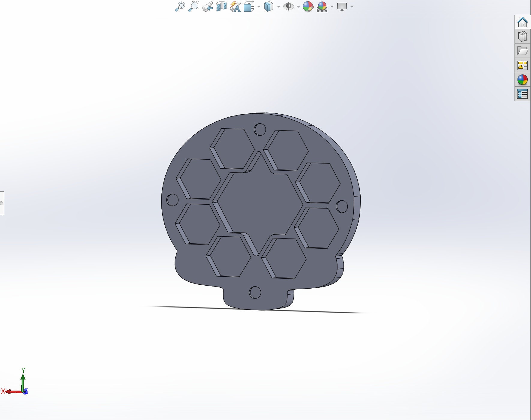Click the green Y axis of triad
Viewport: 531px width, 420px height.
[x=23, y=381]
